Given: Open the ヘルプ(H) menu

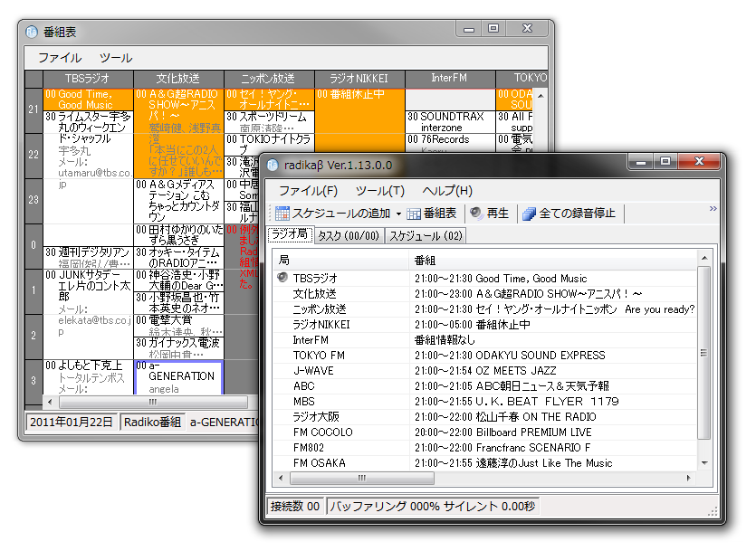Looking at the screenshot, I should click(447, 191).
